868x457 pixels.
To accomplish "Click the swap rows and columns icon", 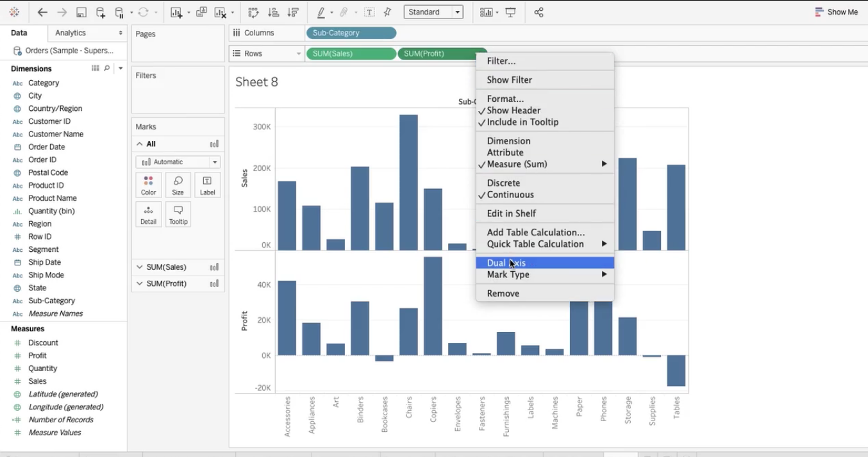I will [x=253, y=12].
